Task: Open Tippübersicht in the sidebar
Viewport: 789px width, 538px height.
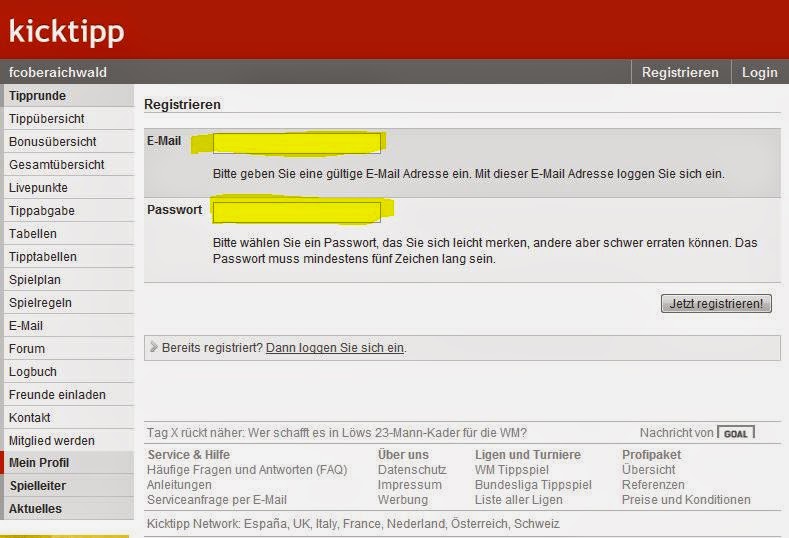Action: [68, 119]
